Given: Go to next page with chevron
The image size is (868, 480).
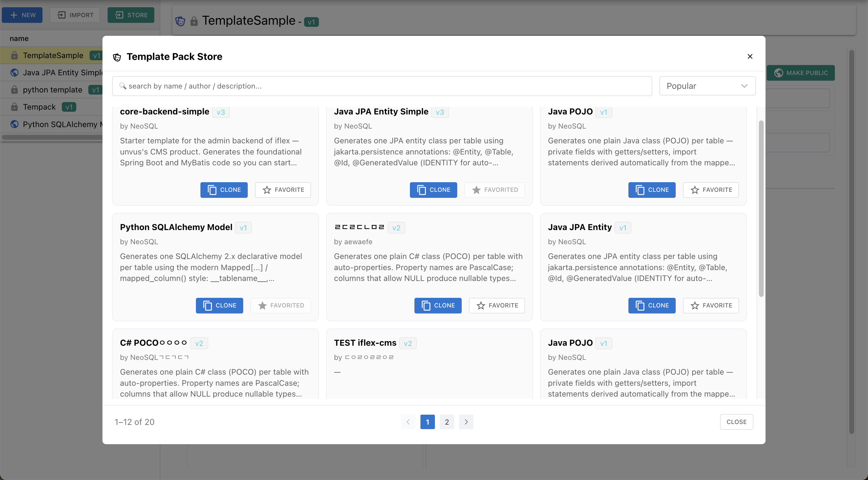Looking at the screenshot, I should [x=466, y=422].
